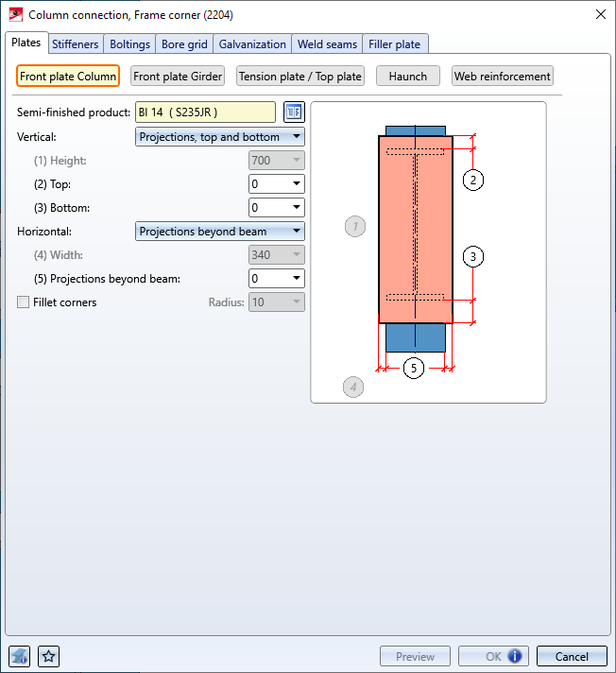Viewport: 616px width, 673px height.
Task: Select the Front plate Girder button
Action: 178,76
